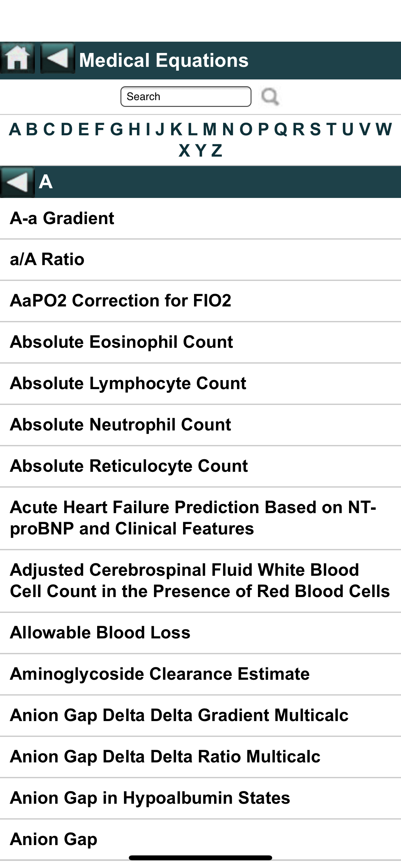The height and width of the screenshot is (868, 401).
Task: Select Allowable Blood Loss
Action: point(200,633)
